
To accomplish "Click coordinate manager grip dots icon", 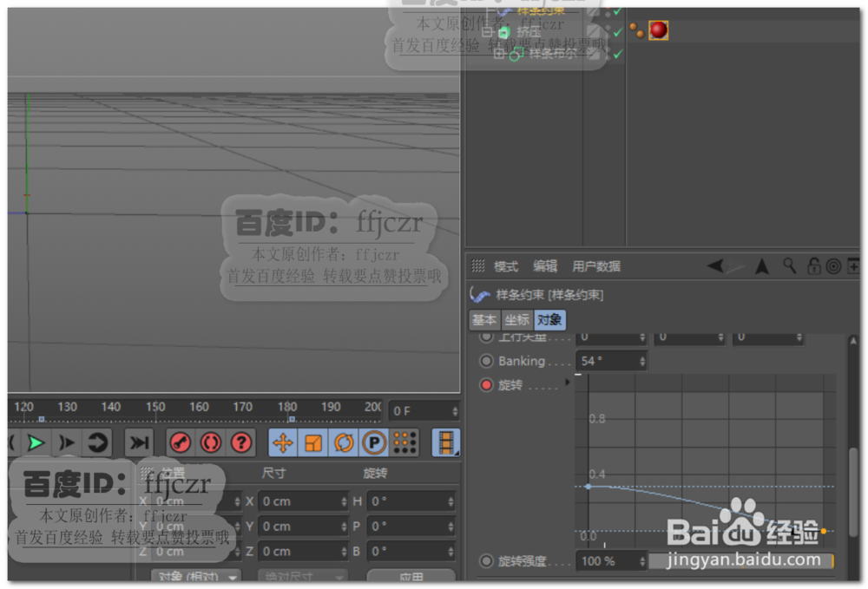I will (x=147, y=473).
